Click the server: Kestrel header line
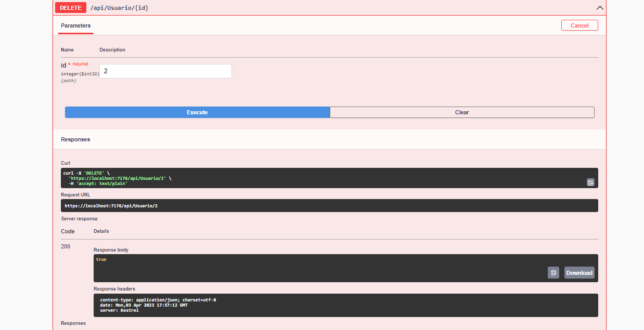Image resolution: width=644 pixels, height=330 pixels. (x=119, y=310)
